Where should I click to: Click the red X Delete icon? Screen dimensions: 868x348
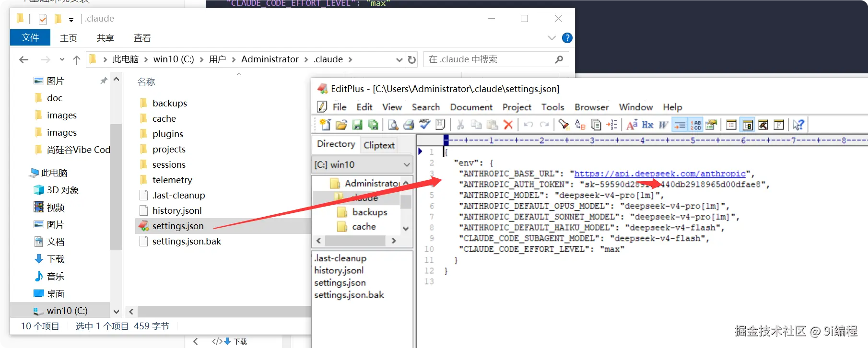pos(508,125)
